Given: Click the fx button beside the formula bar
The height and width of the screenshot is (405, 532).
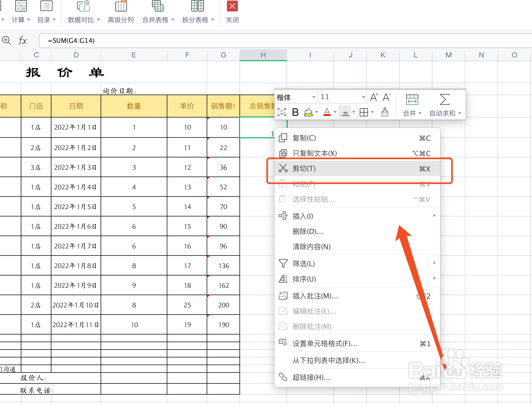Looking at the screenshot, I should click(x=23, y=40).
